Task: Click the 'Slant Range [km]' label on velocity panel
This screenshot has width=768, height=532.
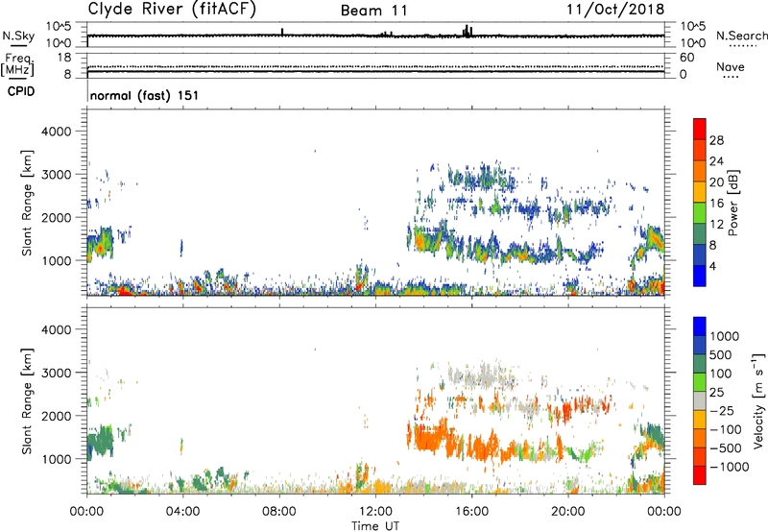Action: [x=27, y=401]
